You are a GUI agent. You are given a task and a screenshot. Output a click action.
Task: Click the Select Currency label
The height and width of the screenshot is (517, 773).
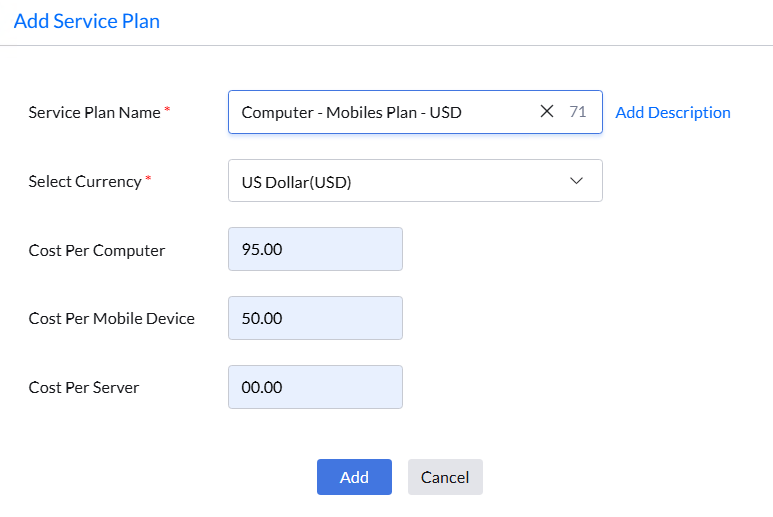pyautogui.click(x=85, y=182)
